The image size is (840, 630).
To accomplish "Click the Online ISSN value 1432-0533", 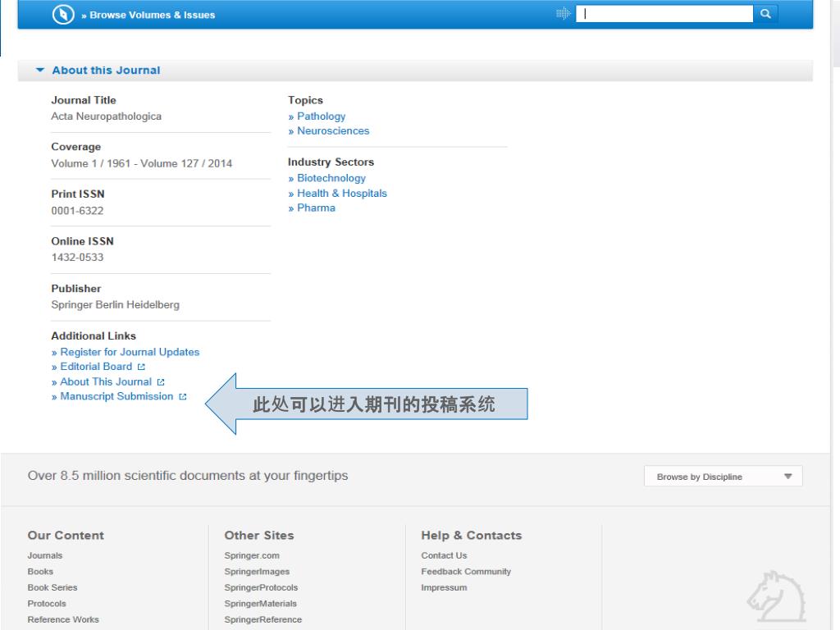I will click(x=77, y=257).
